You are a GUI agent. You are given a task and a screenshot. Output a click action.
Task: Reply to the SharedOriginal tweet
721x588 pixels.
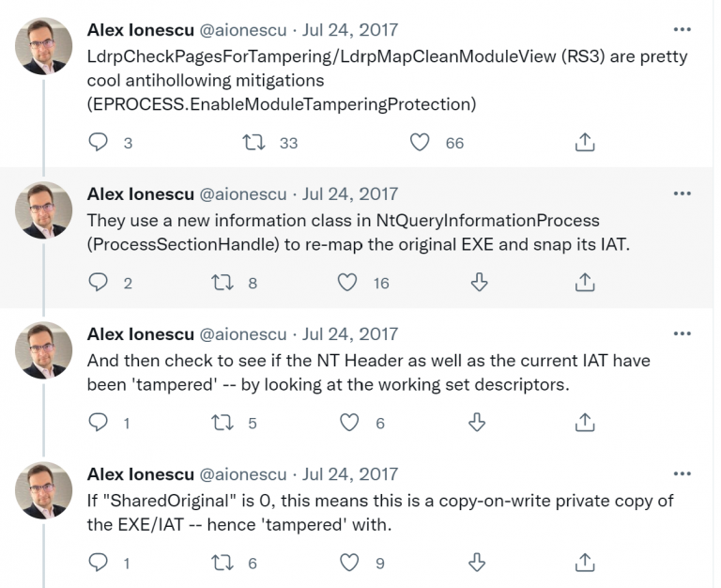(99, 562)
